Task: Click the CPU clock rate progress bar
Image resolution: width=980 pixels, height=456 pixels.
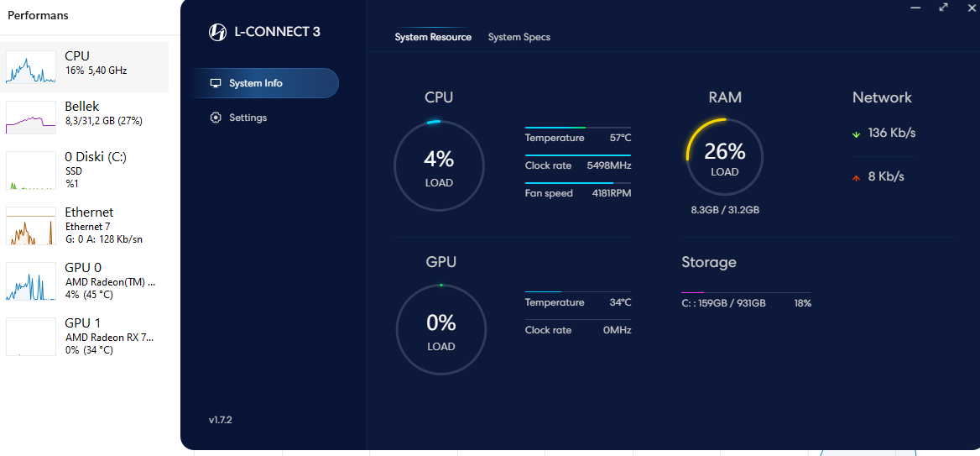Action: [577, 155]
